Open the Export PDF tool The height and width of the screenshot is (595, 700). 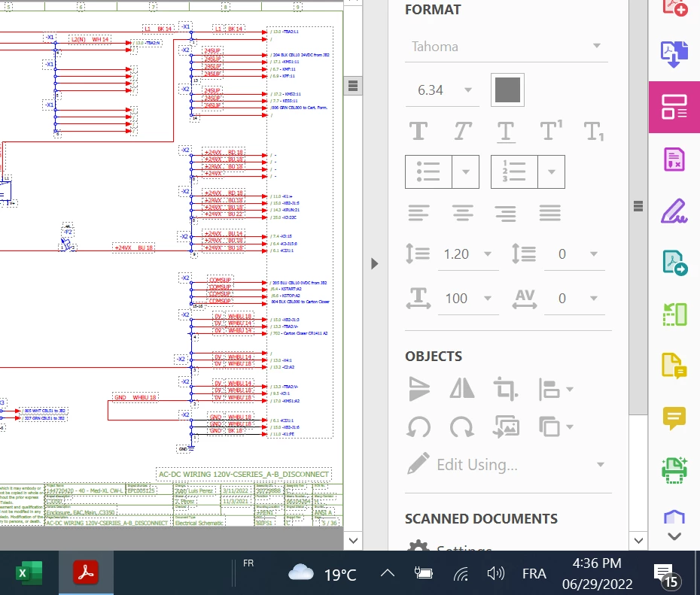pyautogui.click(x=674, y=263)
